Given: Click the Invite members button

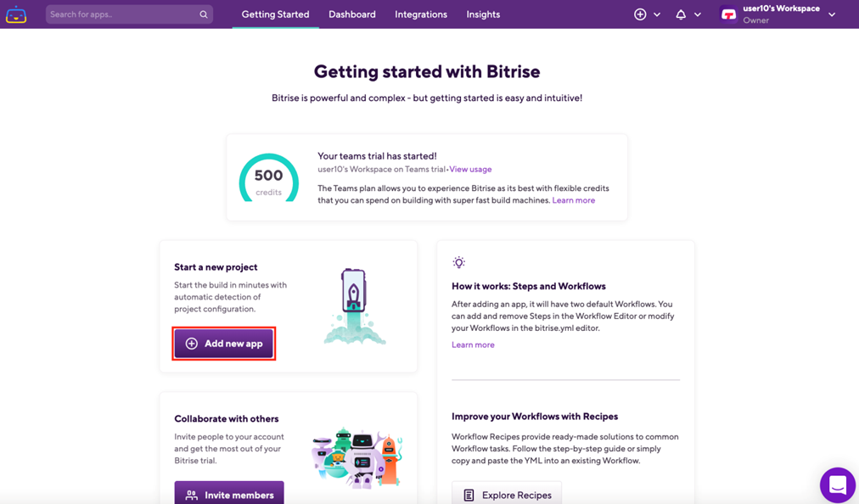Looking at the screenshot, I should tap(229, 492).
